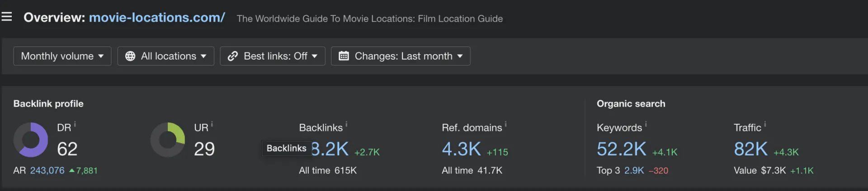Open the Keywords value 52.2K

[622, 149]
